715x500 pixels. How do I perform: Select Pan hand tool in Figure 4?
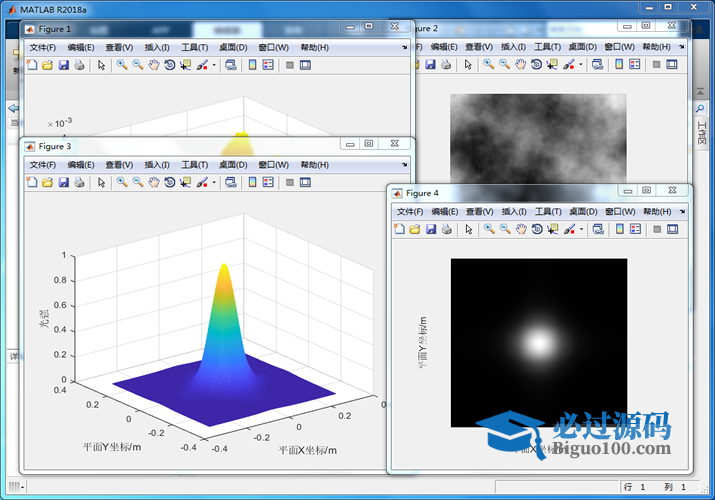(521, 229)
